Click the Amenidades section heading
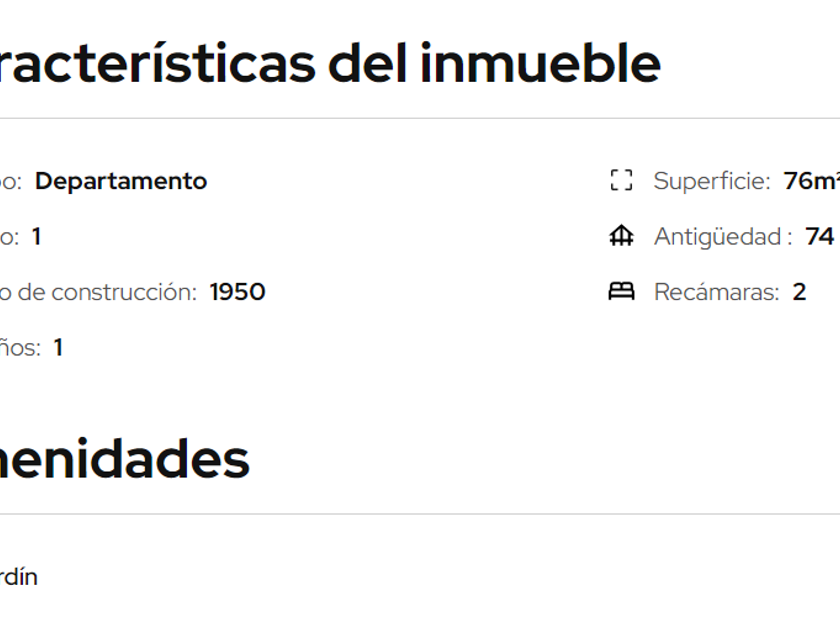 124,459
